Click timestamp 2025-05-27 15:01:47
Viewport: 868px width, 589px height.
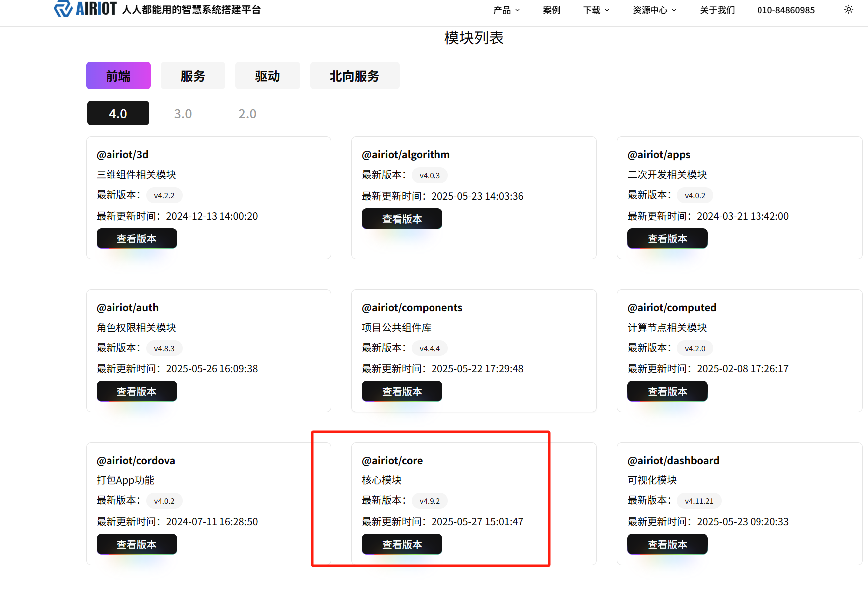pyautogui.click(x=477, y=522)
